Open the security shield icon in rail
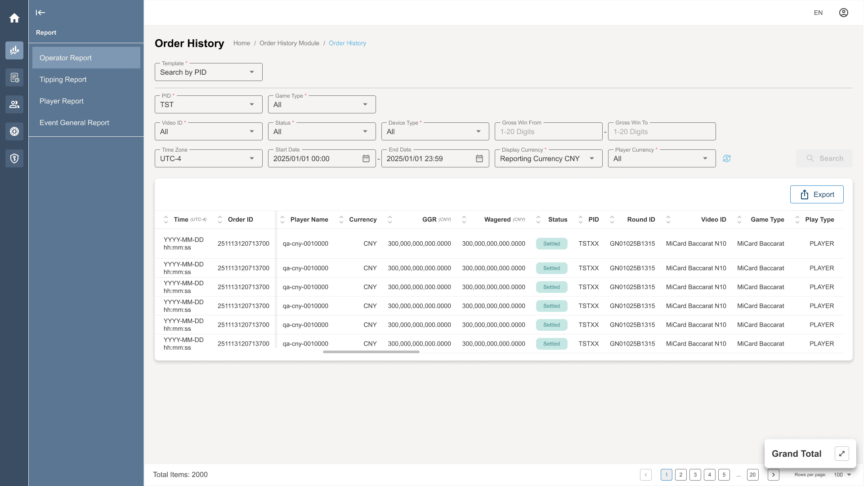Viewport: 868px width, 486px height. [14, 158]
